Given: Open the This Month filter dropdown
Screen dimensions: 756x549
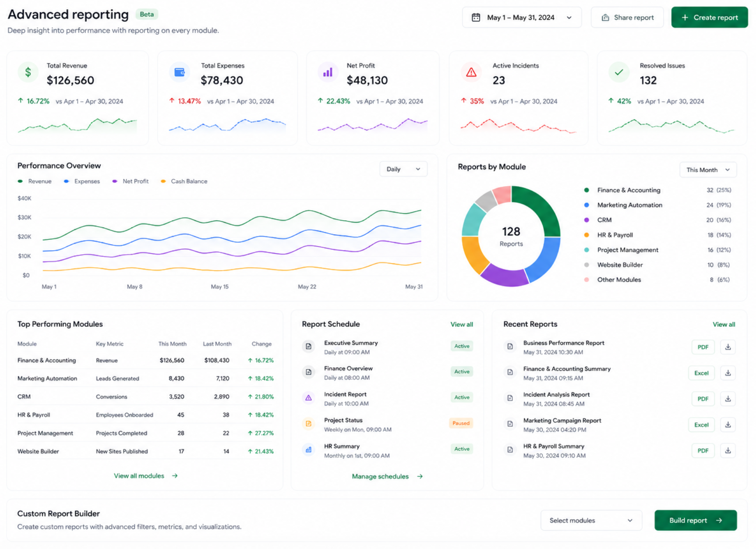Looking at the screenshot, I should click(708, 170).
